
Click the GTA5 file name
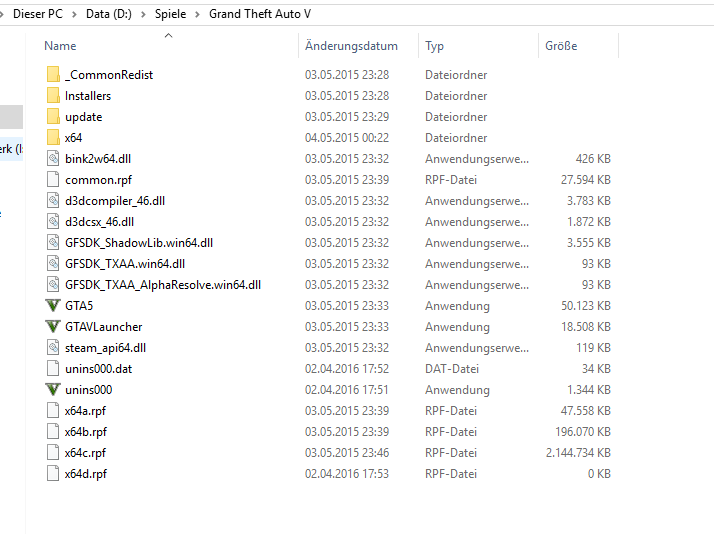point(79,305)
